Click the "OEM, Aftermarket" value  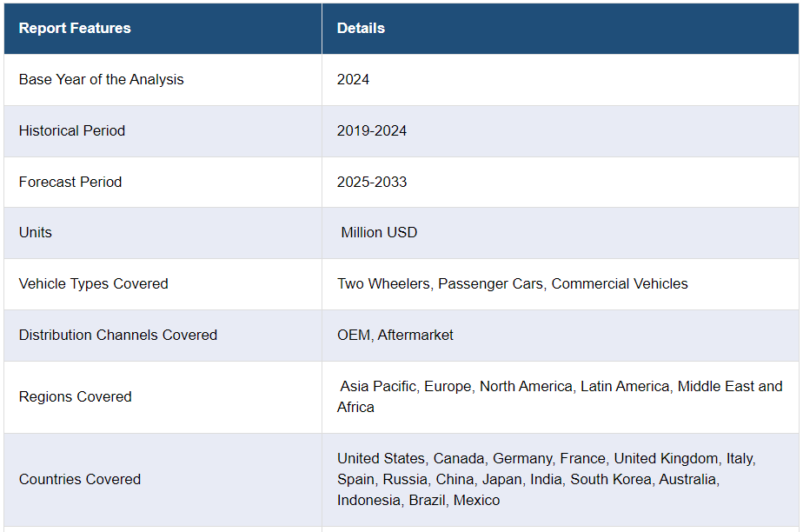click(395, 336)
